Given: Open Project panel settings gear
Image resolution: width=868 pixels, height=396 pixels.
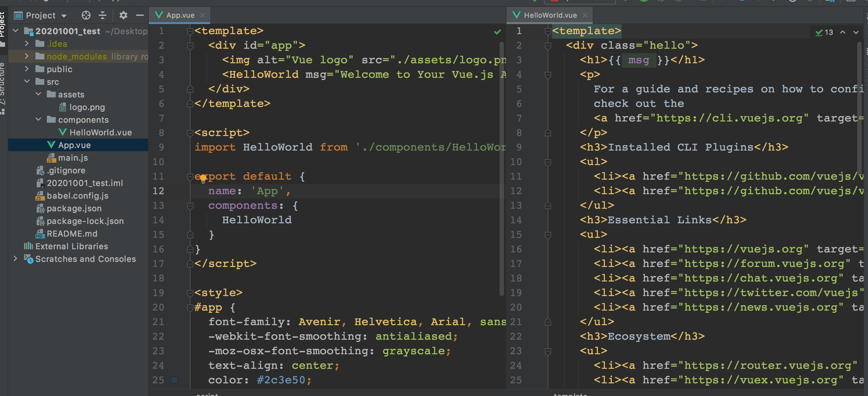Looking at the screenshot, I should pos(123,15).
